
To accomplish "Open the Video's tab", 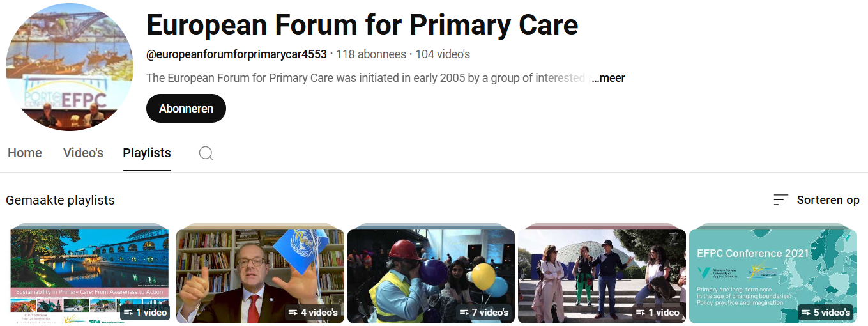I will point(83,153).
